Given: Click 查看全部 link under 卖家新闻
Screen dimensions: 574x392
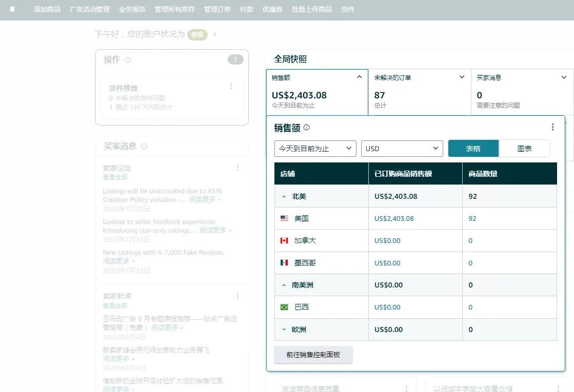Looking at the screenshot, I should pos(115,306).
